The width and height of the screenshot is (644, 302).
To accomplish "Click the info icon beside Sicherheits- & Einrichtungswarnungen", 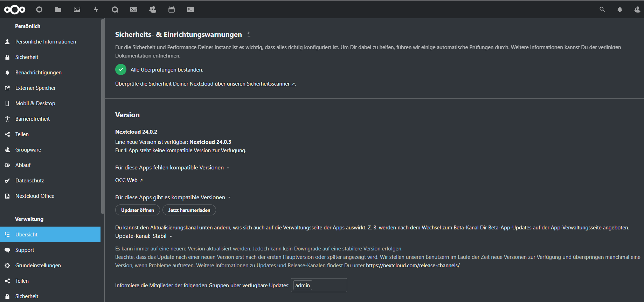I will (x=249, y=34).
